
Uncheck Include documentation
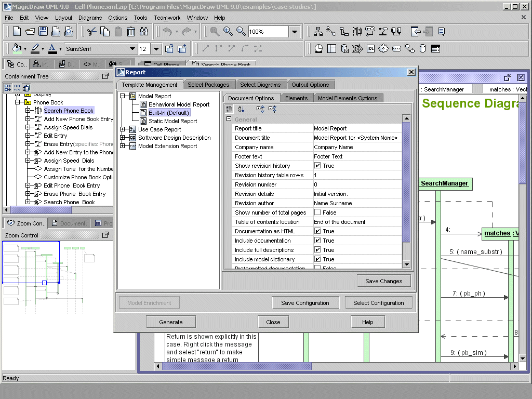317,241
